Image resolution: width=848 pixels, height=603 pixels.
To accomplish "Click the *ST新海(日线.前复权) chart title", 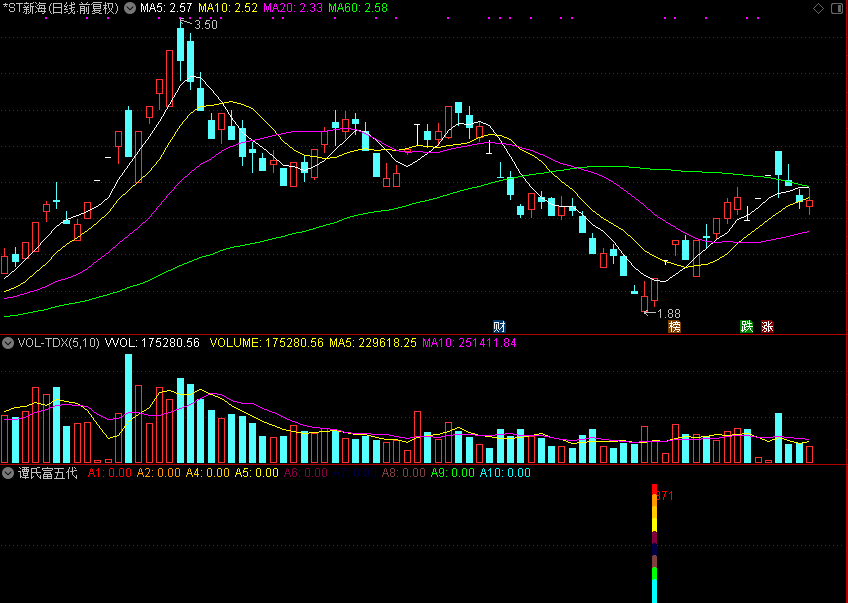I will pyautogui.click(x=61, y=8).
